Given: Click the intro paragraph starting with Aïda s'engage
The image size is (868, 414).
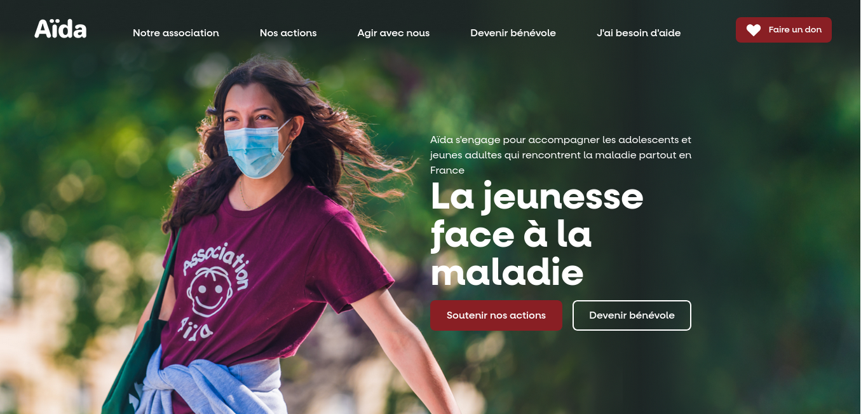Looking at the screenshot, I should tap(560, 155).
